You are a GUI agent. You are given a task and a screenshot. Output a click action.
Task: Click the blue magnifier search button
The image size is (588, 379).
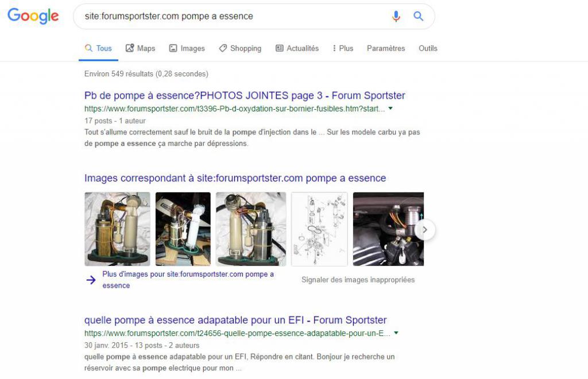tap(419, 16)
